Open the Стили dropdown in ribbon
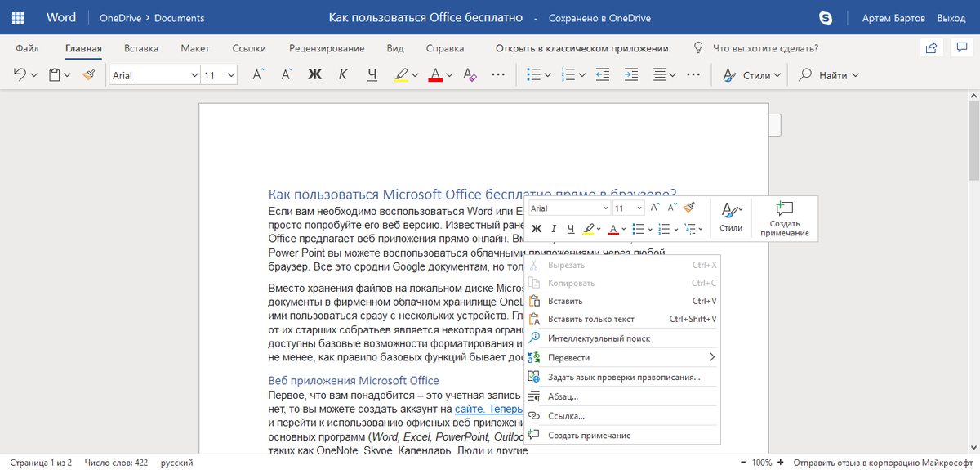This screenshot has height=470, width=980. tap(751, 75)
